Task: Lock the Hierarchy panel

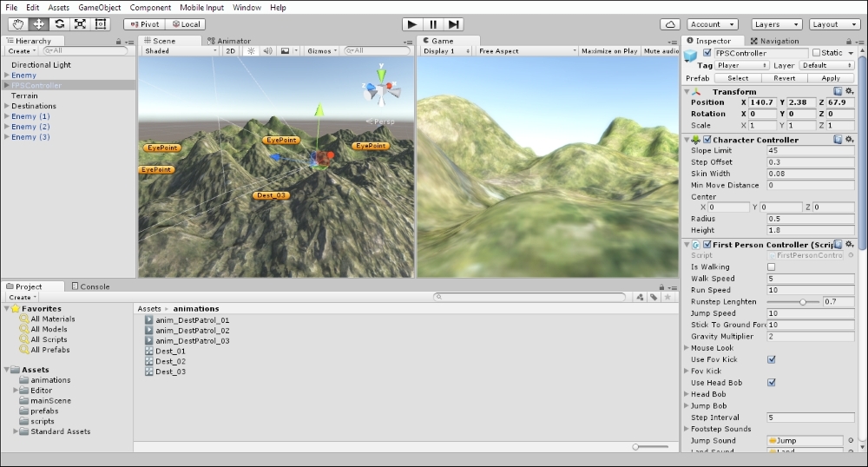Action: tap(118, 42)
